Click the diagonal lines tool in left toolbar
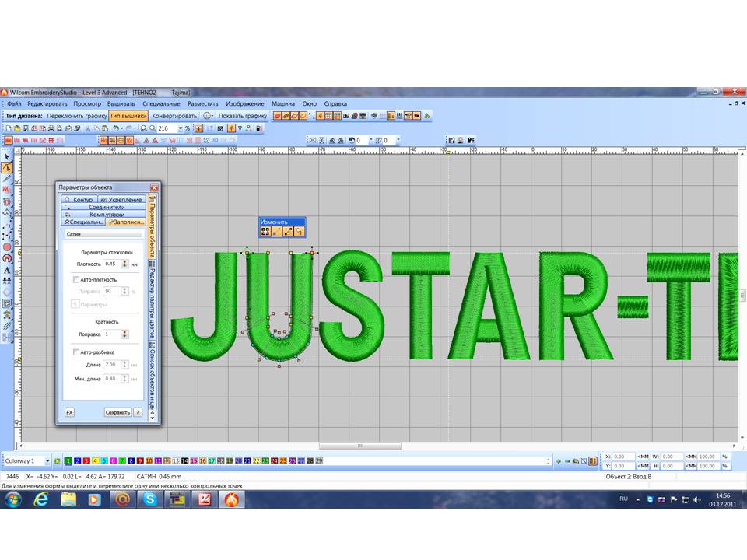747x560 pixels. click(7, 326)
